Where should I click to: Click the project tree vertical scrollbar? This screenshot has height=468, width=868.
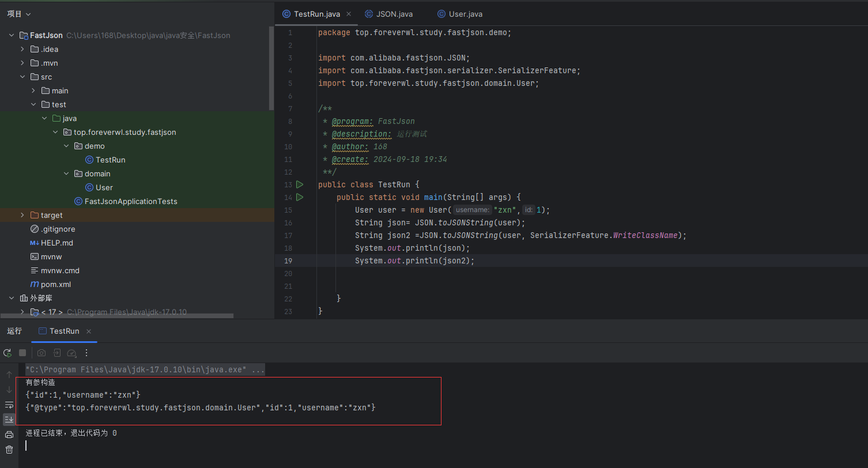(x=272, y=68)
